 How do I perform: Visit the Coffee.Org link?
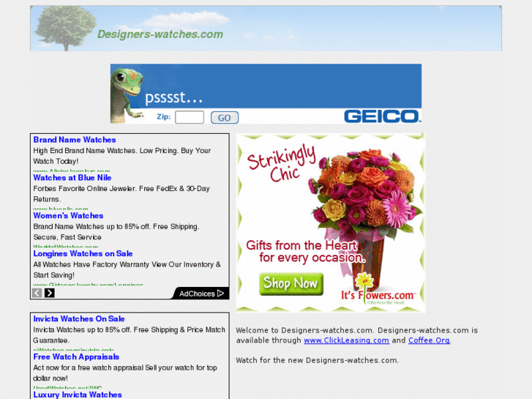[x=430, y=340]
